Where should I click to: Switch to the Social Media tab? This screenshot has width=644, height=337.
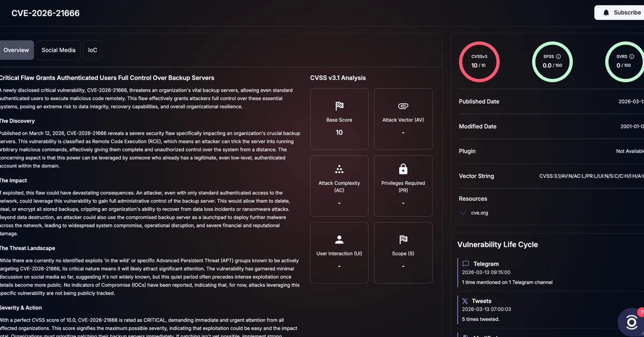click(58, 50)
